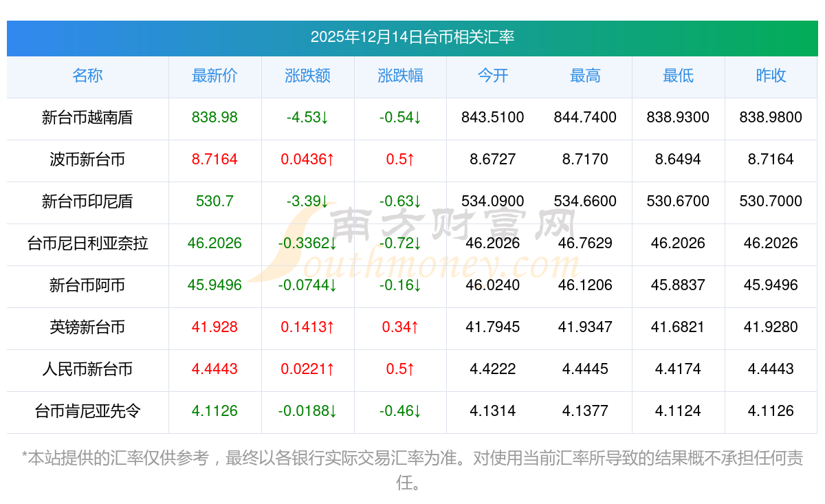Select the 波币新台币 row name

click(x=87, y=160)
